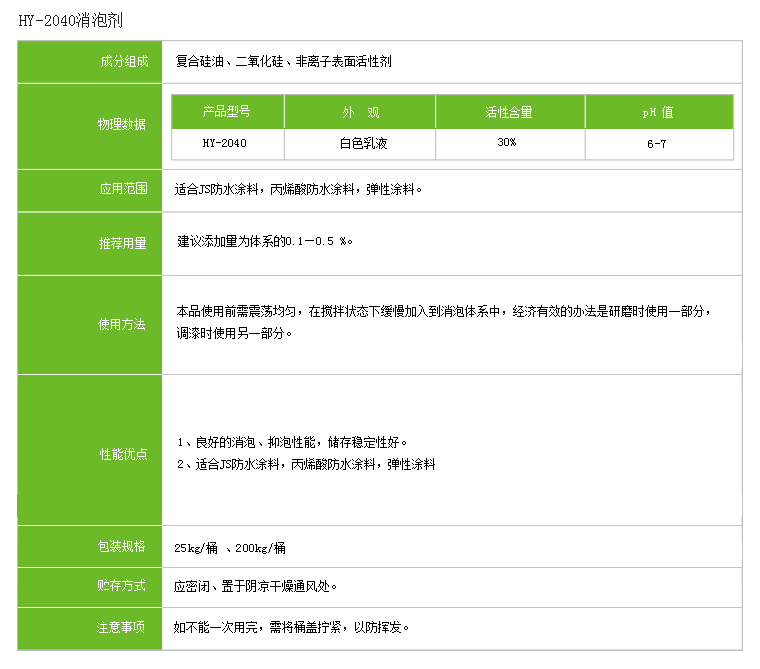Select the 外观 column header

click(360, 112)
